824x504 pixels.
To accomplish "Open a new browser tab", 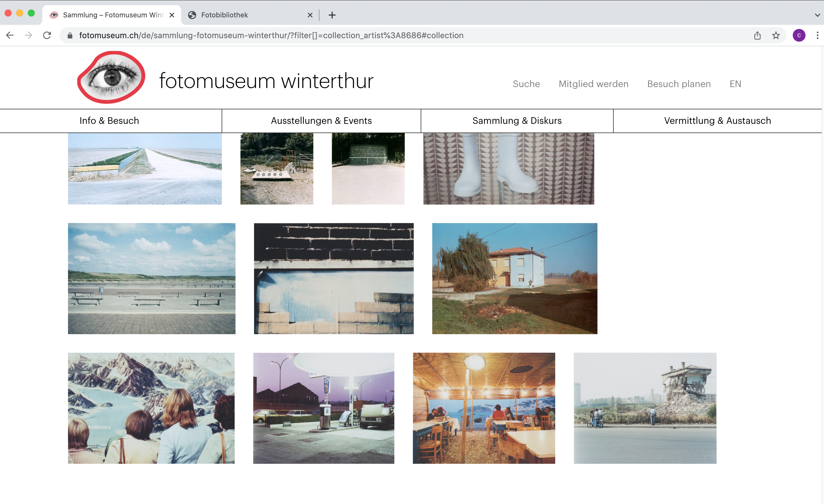I will pos(332,15).
